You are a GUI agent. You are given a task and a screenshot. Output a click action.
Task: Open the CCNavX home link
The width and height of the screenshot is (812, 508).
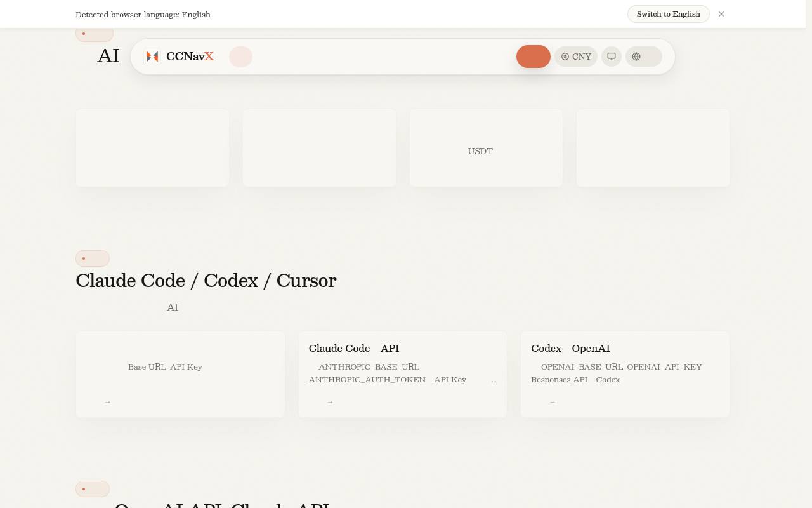[x=180, y=57]
